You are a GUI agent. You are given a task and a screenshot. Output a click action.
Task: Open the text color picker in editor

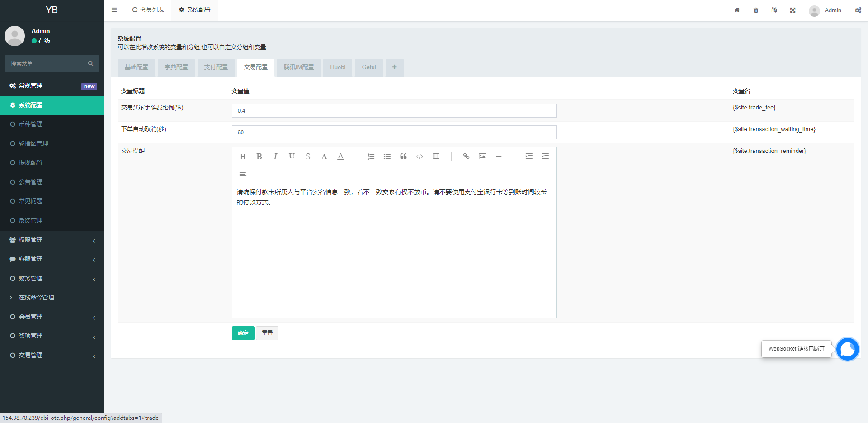point(340,157)
